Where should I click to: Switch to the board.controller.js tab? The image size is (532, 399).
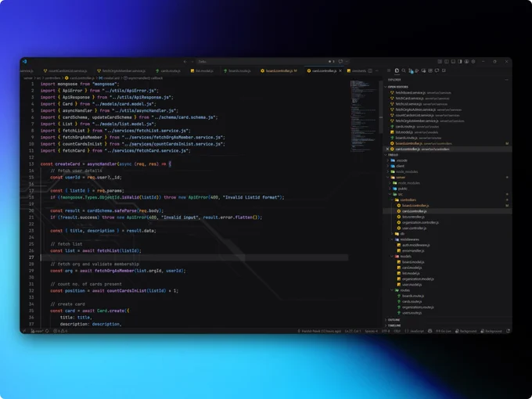(279, 70)
